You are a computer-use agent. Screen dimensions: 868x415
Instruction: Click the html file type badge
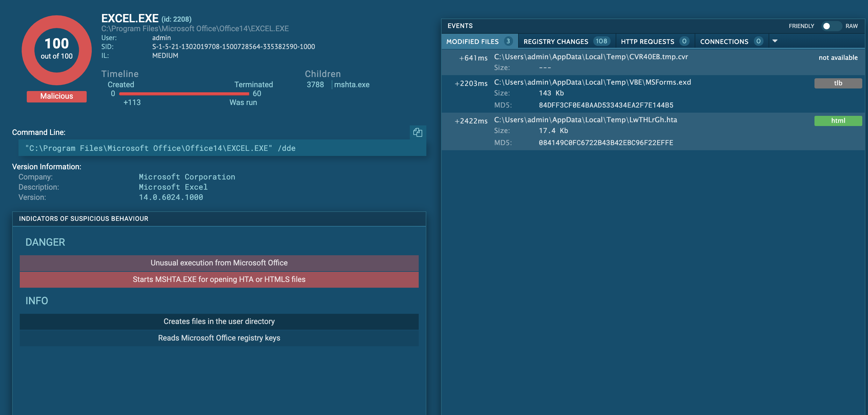(x=838, y=121)
